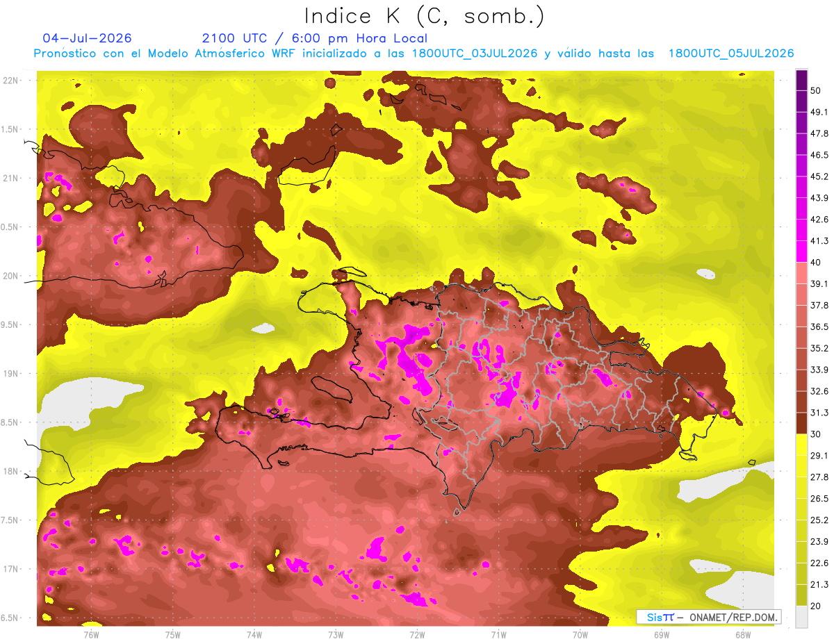Click the dark purple top swatch above 50
Viewport: 834px width, 644px height.
point(802,81)
